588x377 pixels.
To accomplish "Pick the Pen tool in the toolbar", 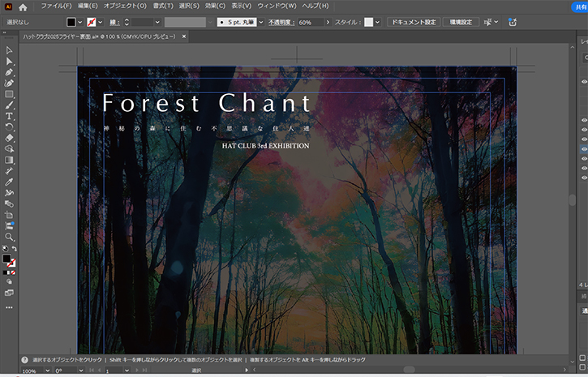I will 9,72.
